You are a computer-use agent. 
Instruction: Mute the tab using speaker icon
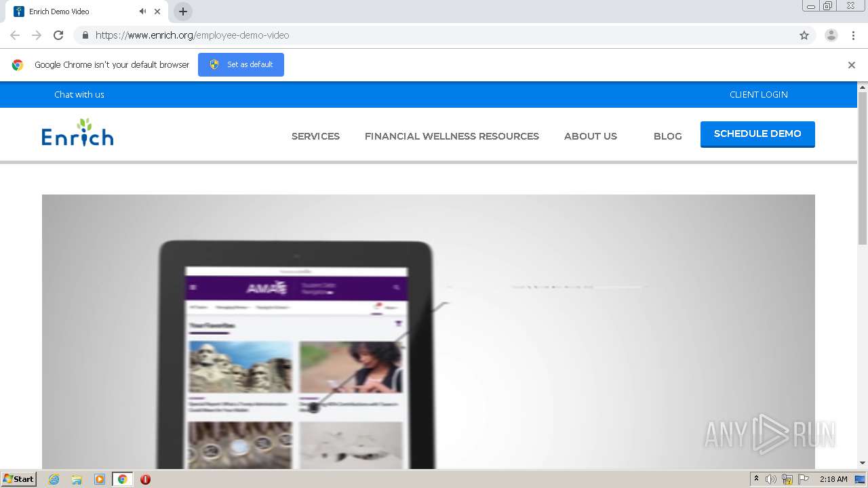(142, 12)
